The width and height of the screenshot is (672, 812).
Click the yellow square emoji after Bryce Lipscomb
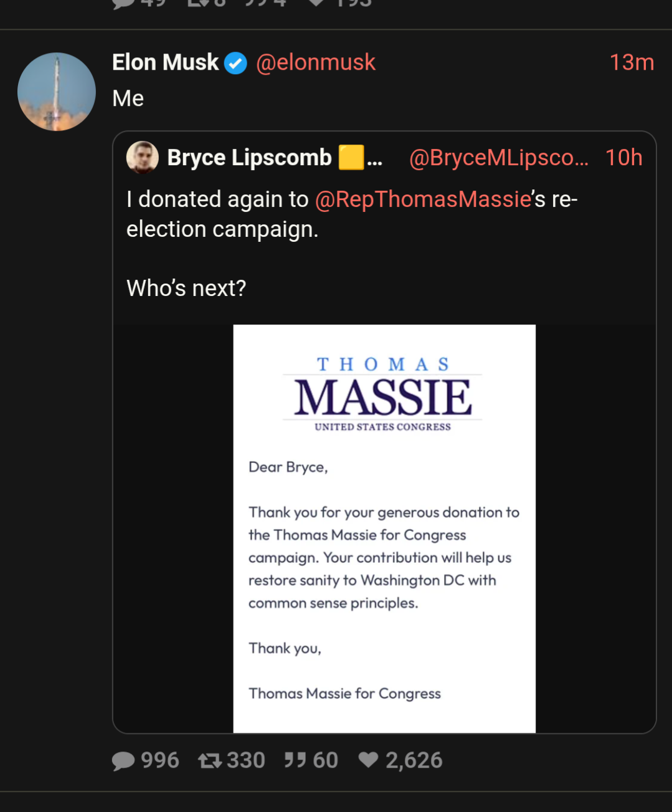click(x=351, y=157)
